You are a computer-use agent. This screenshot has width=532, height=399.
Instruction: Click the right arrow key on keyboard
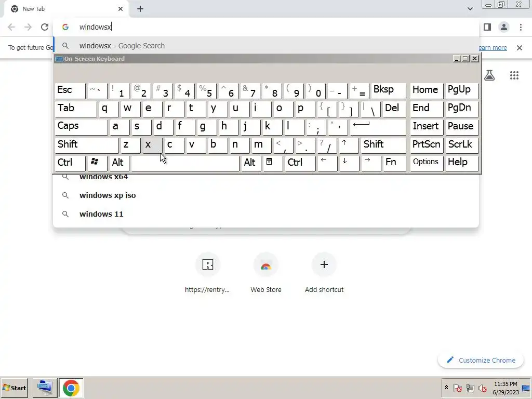(x=370, y=163)
